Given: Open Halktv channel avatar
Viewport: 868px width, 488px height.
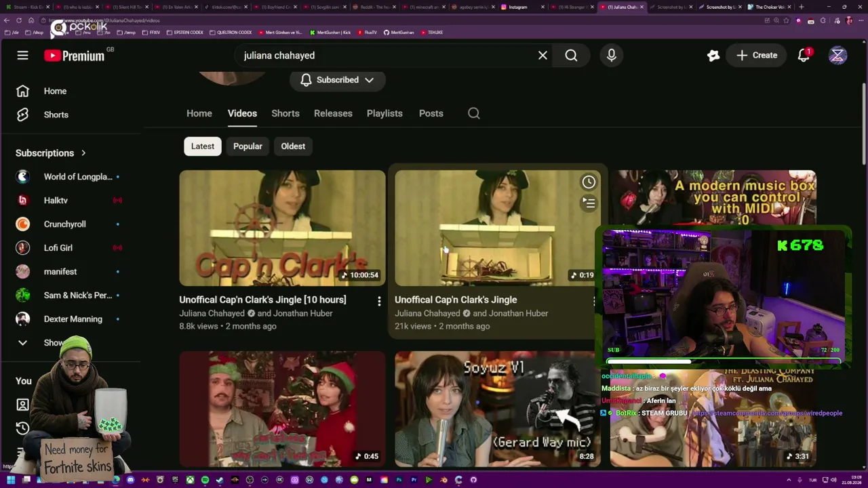Looking at the screenshot, I should coord(23,201).
